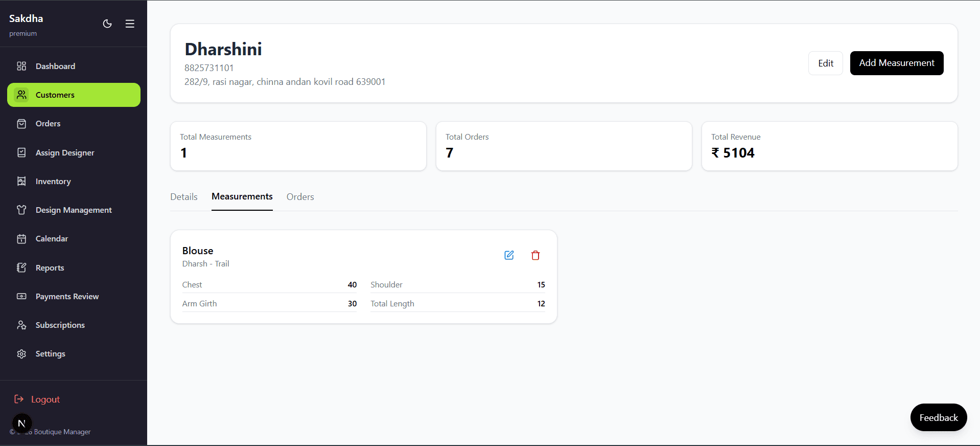Click the Add Measurement button

tap(897, 63)
